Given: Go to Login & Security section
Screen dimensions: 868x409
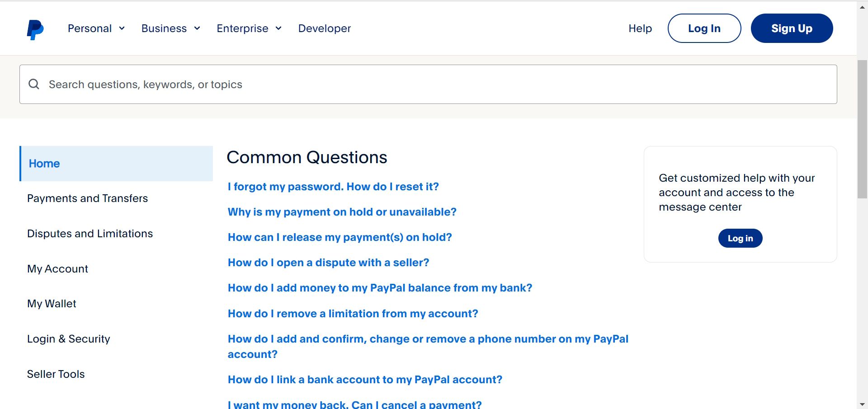Looking at the screenshot, I should 68,339.
